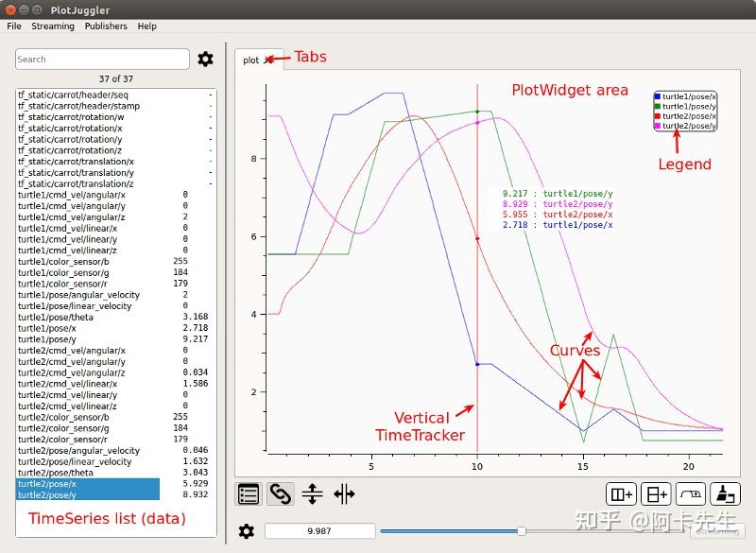Screen dimensions: 756x553
Task: Click the undo arrow icon
Action: coord(690,493)
